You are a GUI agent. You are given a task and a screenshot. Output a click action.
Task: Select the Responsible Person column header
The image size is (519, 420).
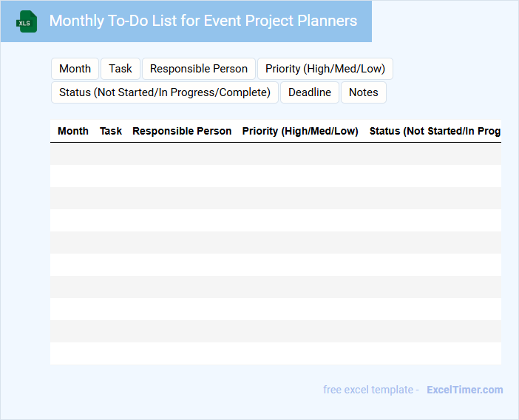pos(182,131)
